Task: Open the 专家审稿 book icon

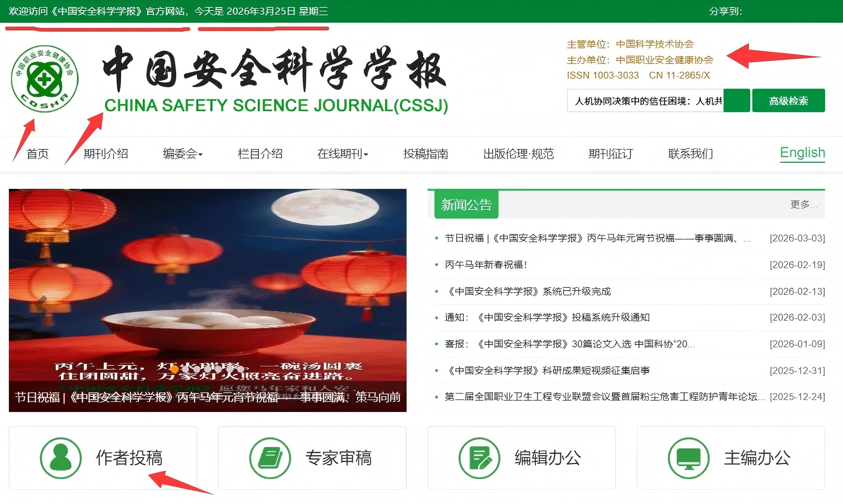Action: pos(270,458)
